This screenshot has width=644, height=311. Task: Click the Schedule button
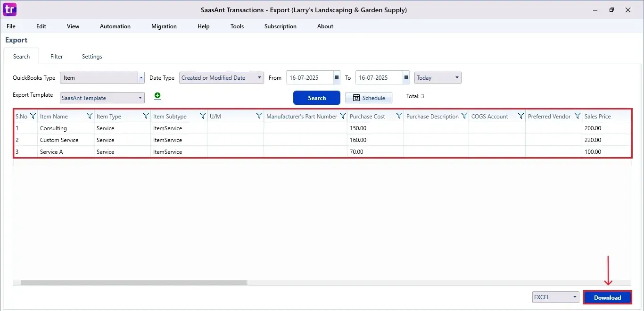pos(369,98)
